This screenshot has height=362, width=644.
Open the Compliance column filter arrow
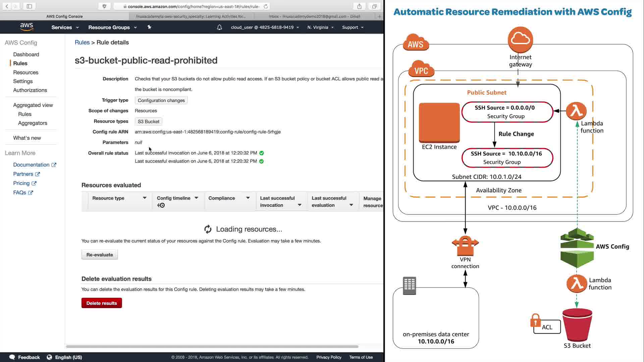tap(248, 198)
